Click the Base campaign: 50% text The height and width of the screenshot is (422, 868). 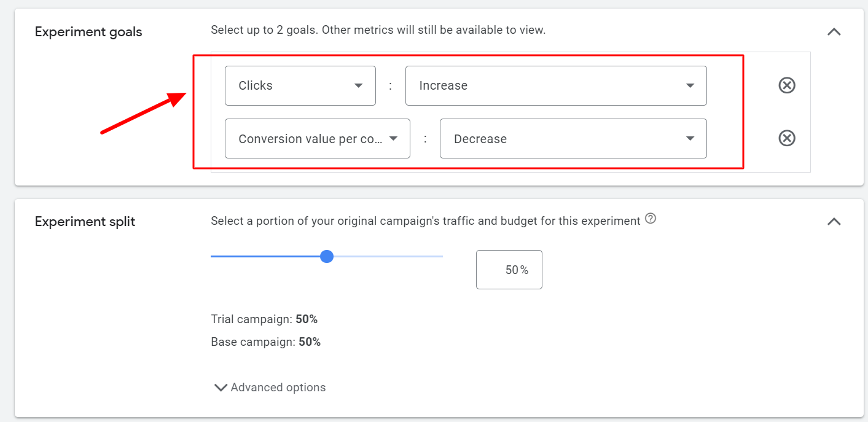click(x=266, y=342)
